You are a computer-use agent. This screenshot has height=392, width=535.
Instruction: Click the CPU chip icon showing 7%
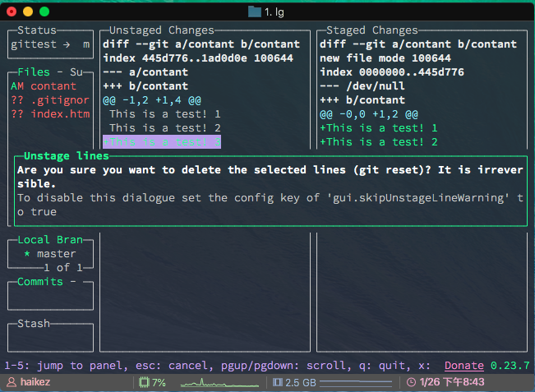pos(144,382)
